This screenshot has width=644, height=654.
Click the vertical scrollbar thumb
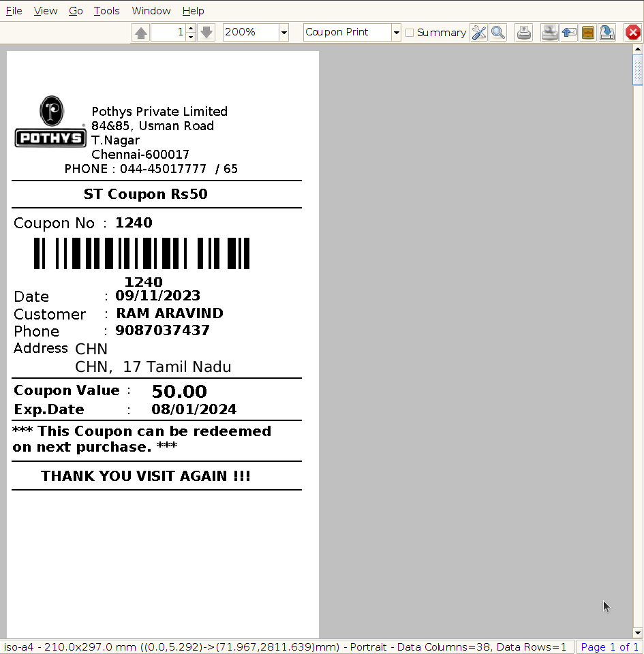point(638,69)
